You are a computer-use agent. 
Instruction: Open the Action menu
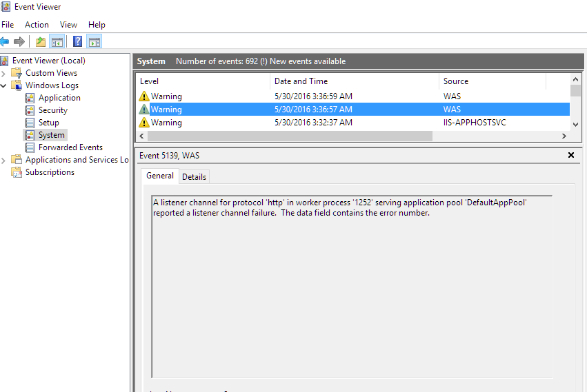coord(37,25)
